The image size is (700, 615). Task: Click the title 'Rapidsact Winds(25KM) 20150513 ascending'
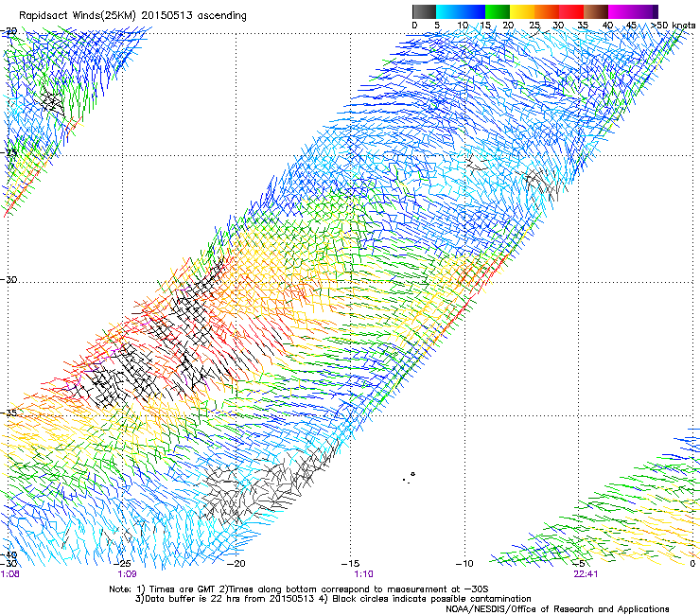(x=132, y=16)
